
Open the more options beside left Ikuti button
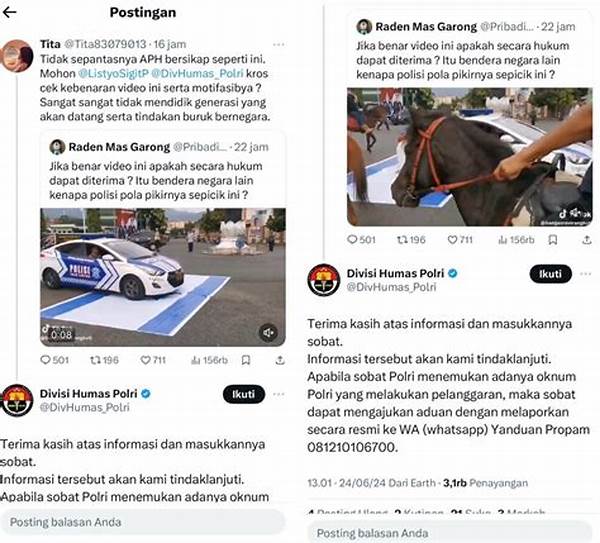click(279, 394)
